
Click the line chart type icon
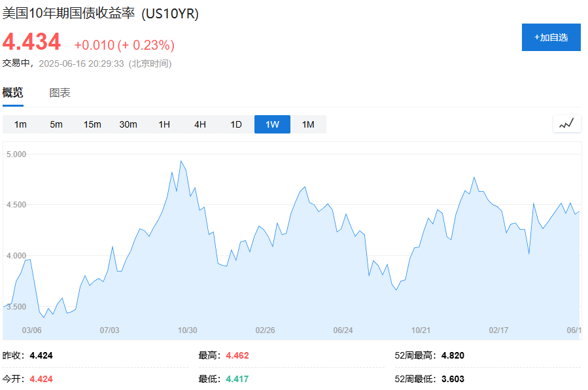[x=566, y=124]
